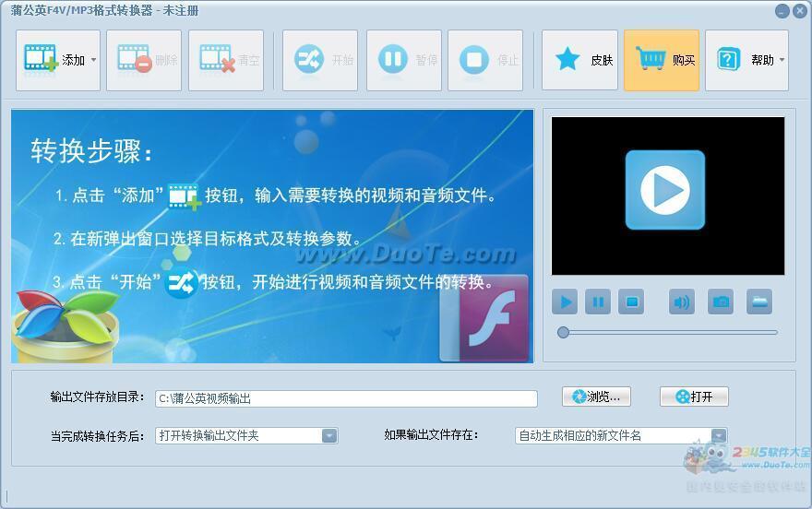Click the 添加 icon in step 1 instructions
812x509 pixels.
pyautogui.click(x=185, y=196)
